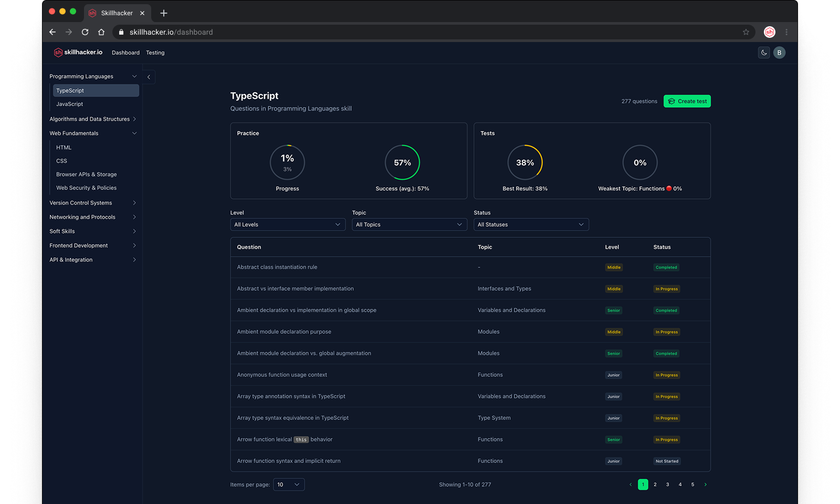Screen dimensions: 840x504
Task: Open the All Statuses dropdown
Action: pos(531,225)
